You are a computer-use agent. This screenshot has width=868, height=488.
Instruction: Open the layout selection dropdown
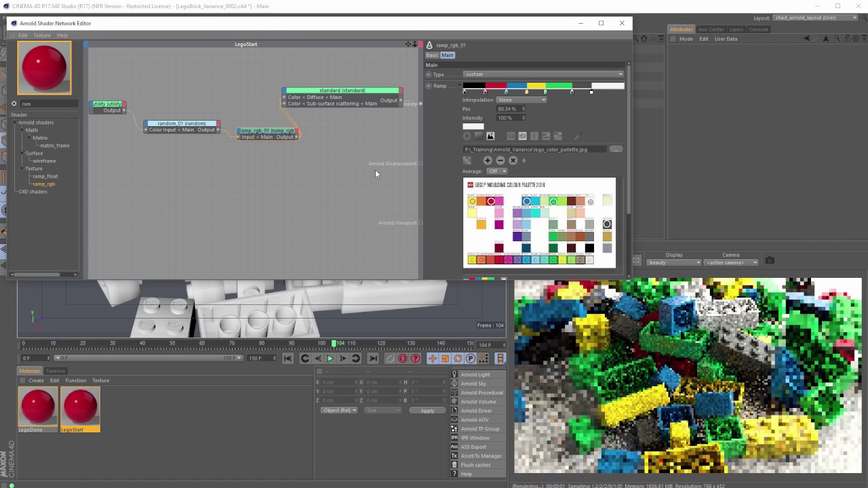pyautogui.click(x=816, y=18)
